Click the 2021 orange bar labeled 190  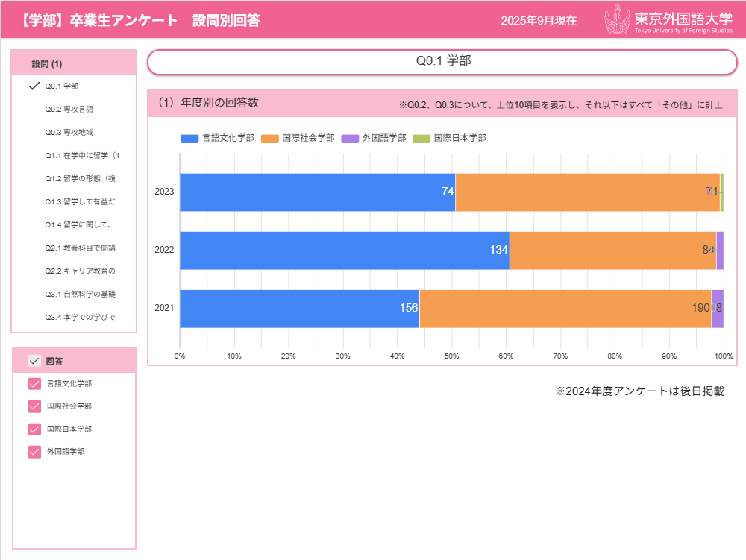tap(565, 308)
